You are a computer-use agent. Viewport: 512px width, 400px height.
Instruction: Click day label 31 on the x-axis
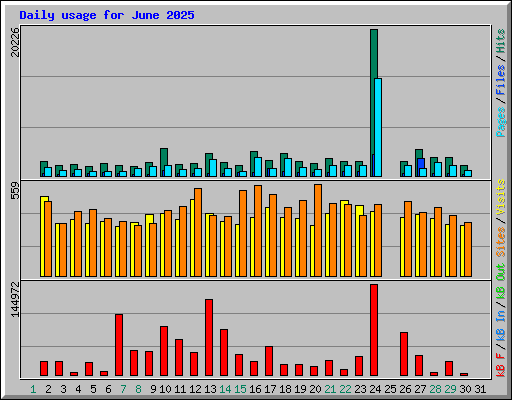point(480,389)
